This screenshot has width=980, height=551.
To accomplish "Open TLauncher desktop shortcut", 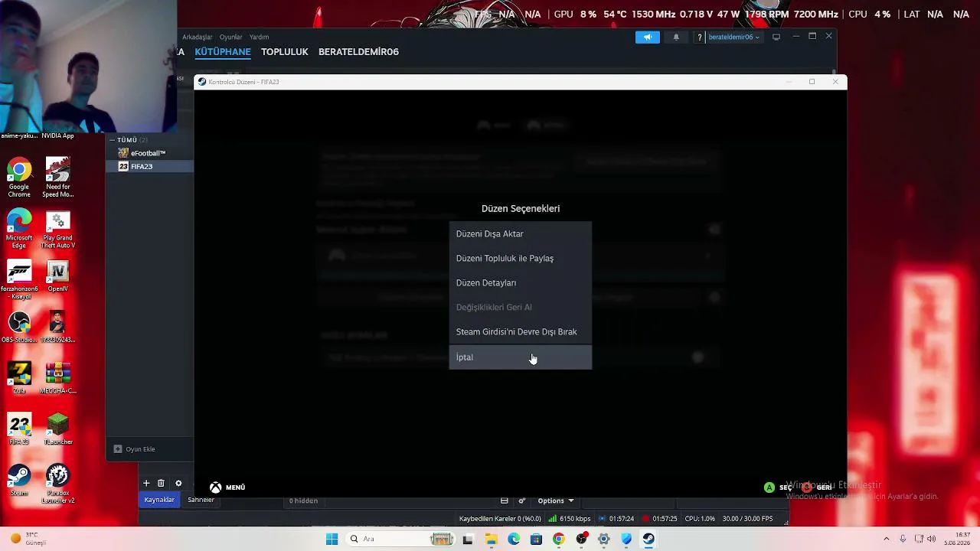I will point(57,429).
